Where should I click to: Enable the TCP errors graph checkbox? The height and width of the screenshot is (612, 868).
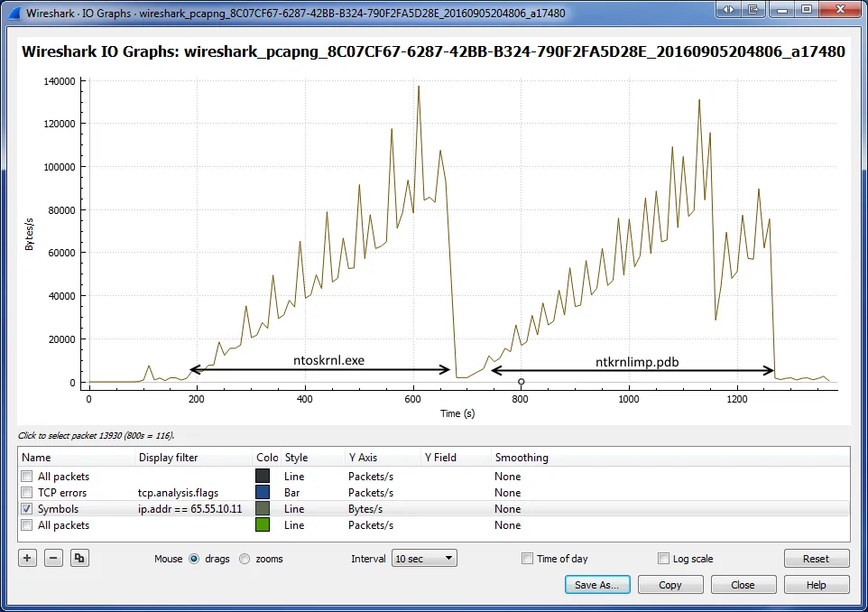point(26,492)
